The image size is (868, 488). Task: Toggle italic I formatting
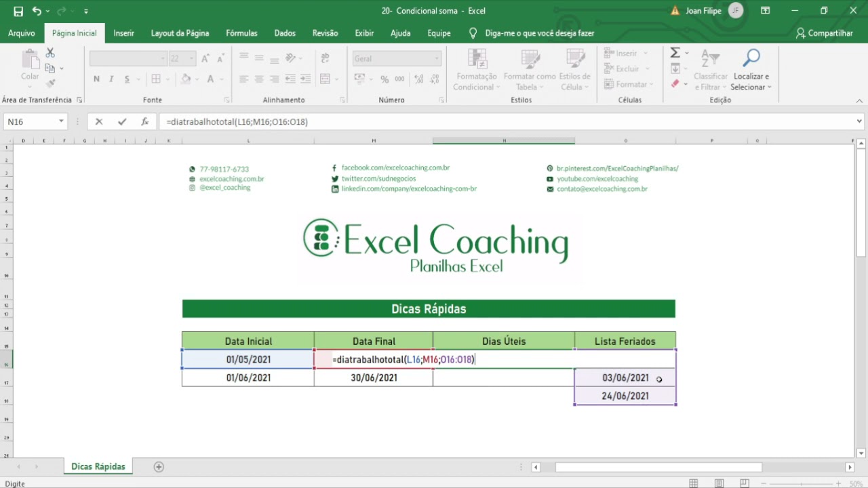click(x=111, y=79)
